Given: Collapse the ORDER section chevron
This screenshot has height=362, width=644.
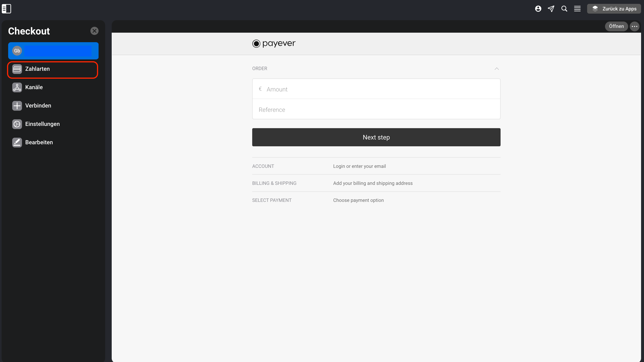Looking at the screenshot, I should coord(496,69).
